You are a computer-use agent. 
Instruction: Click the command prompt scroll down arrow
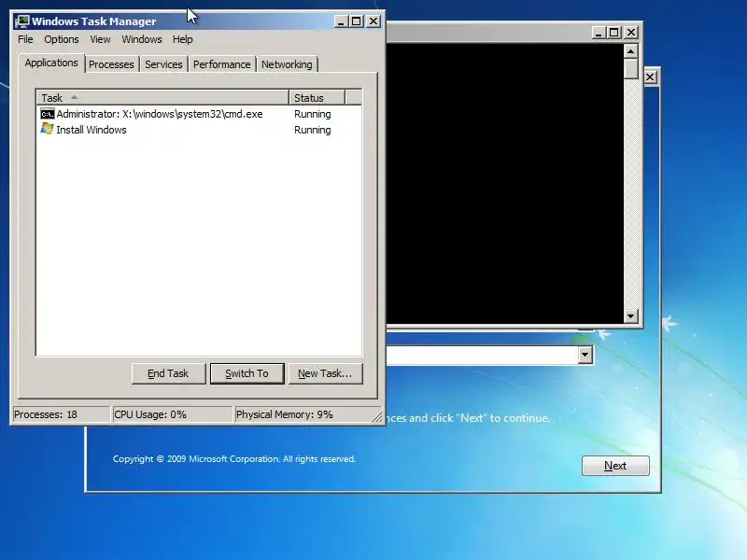click(x=631, y=315)
